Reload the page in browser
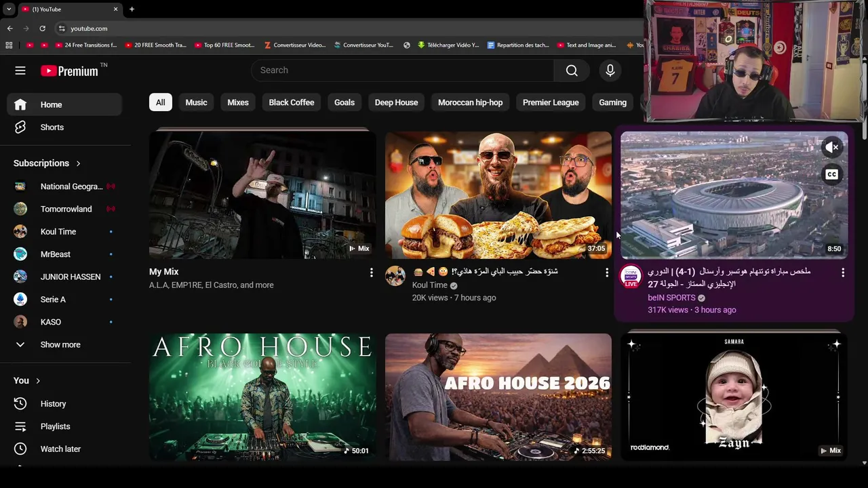The width and height of the screenshot is (868, 488). 42,28
